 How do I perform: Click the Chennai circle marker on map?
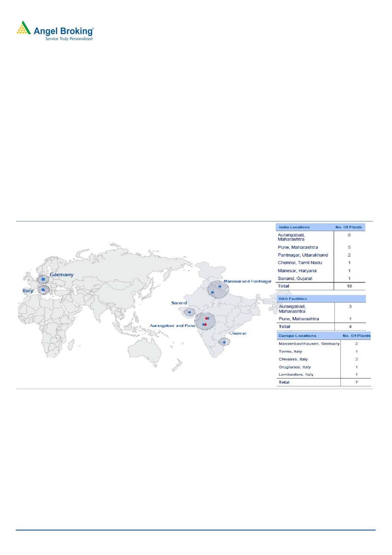[x=224, y=342]
